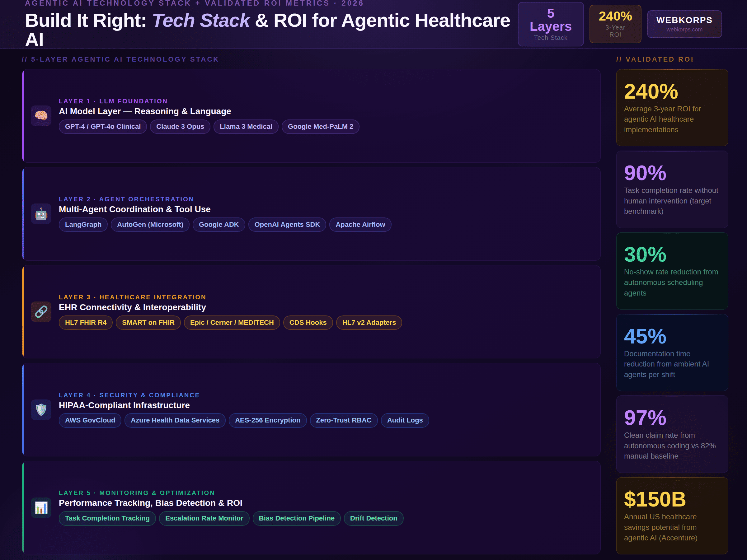This screenshot has height=560, width=747.
Task: Toggle the Zero-Trust RBAC chip
Action: pyautogui.click(x=343, y=420)
